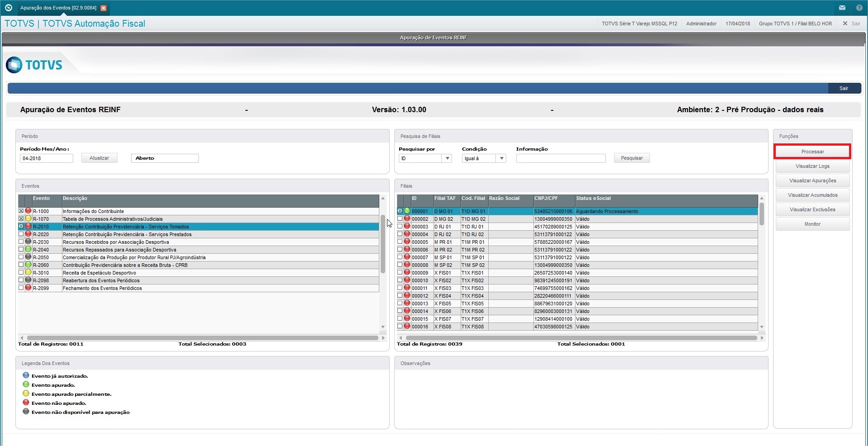The width and height of the screenshot is (868, 446).
Task: Uncheck event R-1000 checkbox
Action: pyautogui.click(x=21, y=211)
